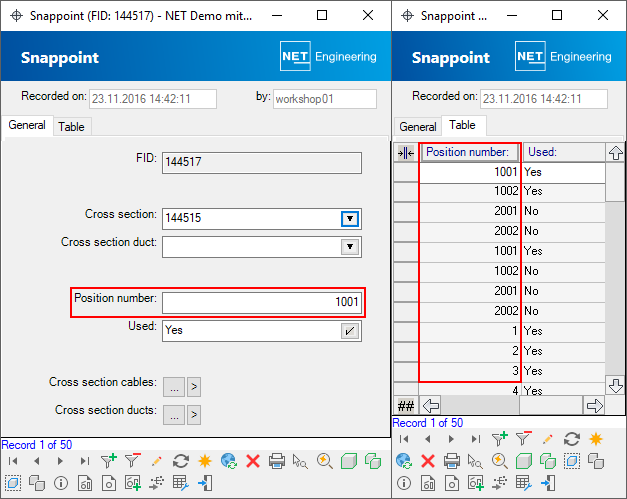Switch to General tab in right window

tap(418, 127)
